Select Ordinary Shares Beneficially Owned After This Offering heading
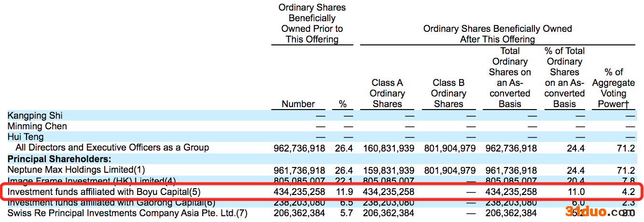 pos(497,34)
